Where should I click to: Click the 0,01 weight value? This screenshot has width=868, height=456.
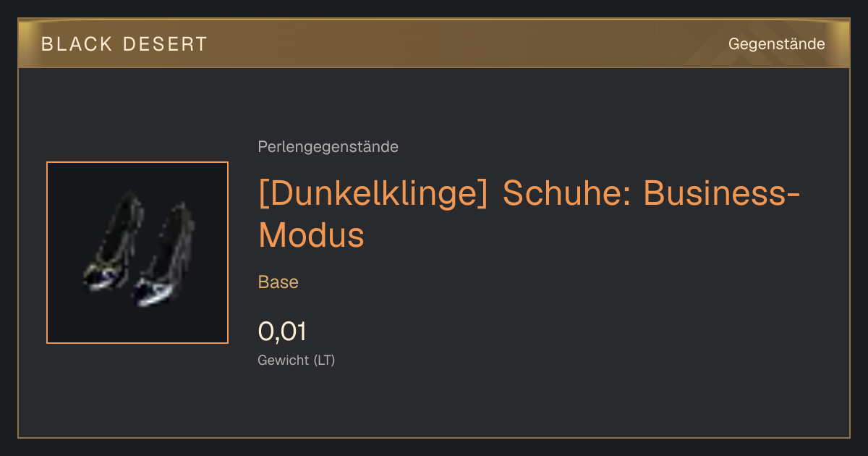point(282,332)
